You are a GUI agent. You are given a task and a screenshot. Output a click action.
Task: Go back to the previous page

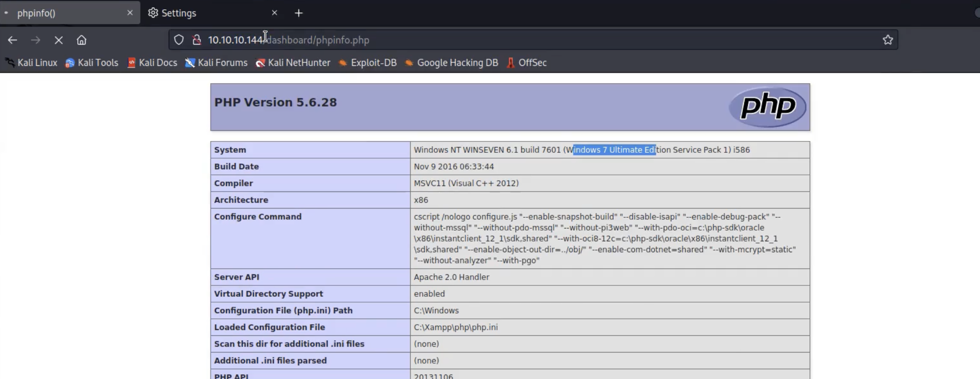coord(12,40)
